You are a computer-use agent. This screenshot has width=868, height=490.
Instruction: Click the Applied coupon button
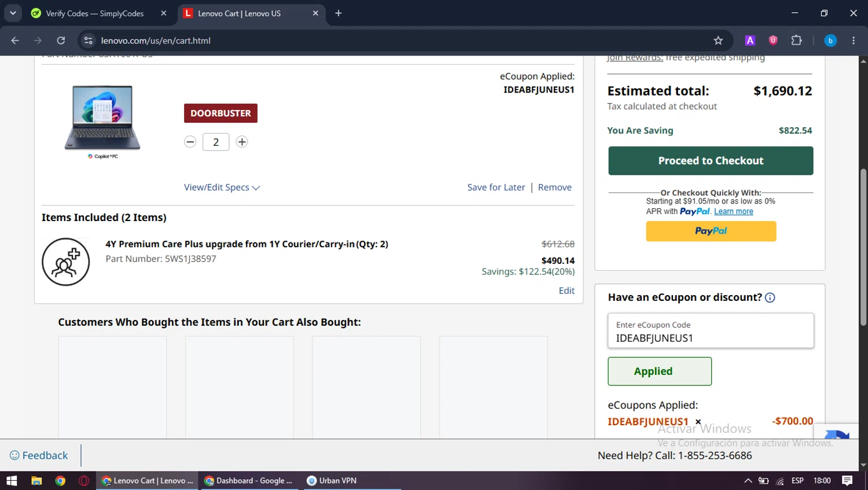[x=660, y=371]
